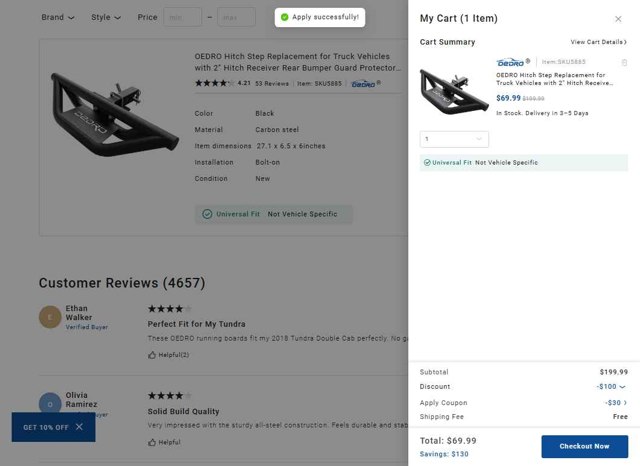Click the cart item thumbnail
Viewport: 640px width, 466px height.
tap(454, 91)
